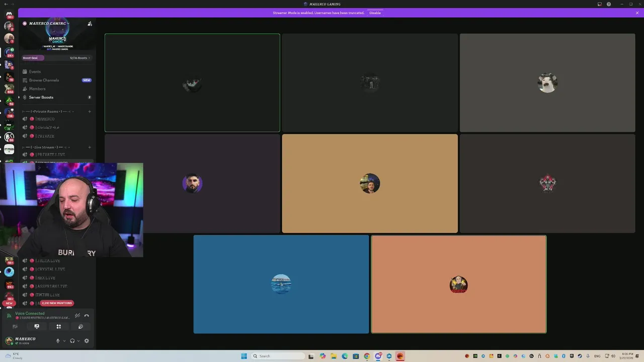Open the weather widget on the taskbar
The height and width of the screenshot is (362, 644).
pyautogui.click(x=14, y=356)
